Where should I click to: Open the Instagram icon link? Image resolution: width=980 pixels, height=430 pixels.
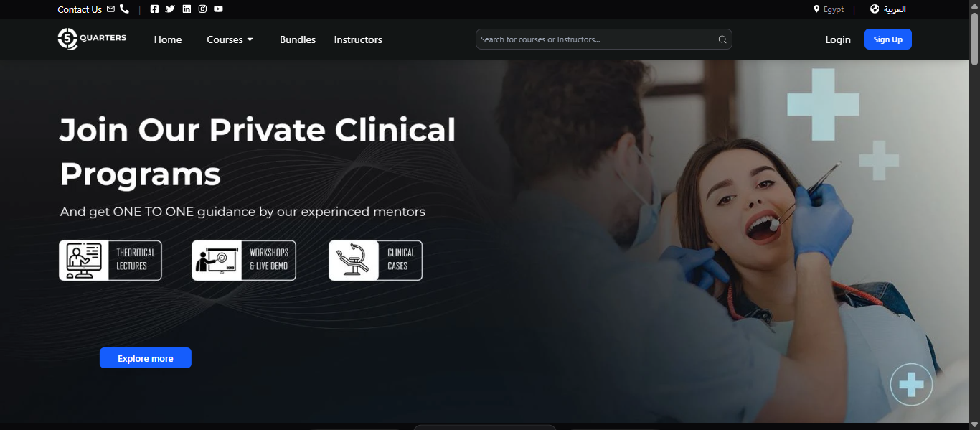(x=202, y=9)
